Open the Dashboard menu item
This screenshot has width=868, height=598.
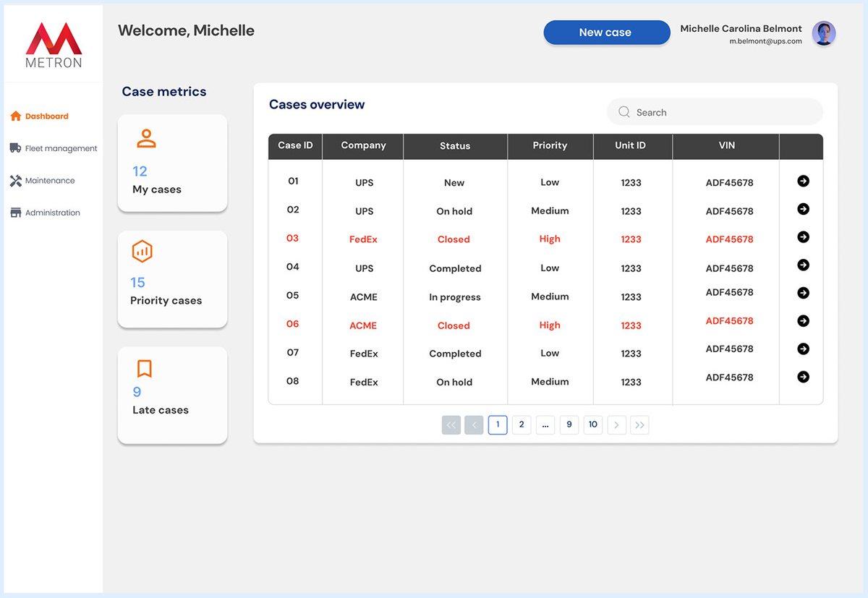coord(40,116)
